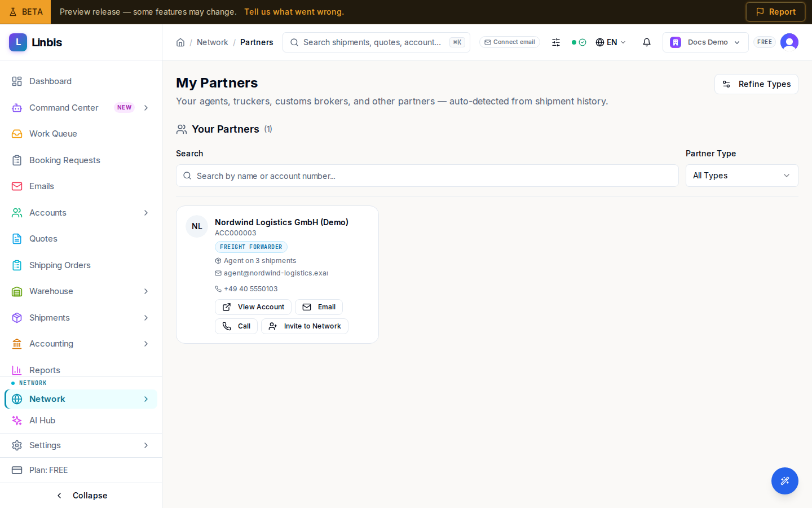The width and height of the screenshot is (812, 508).
Task: Open Reports in the sidebar
Action: pyautogui.click(x=81, y=370)
